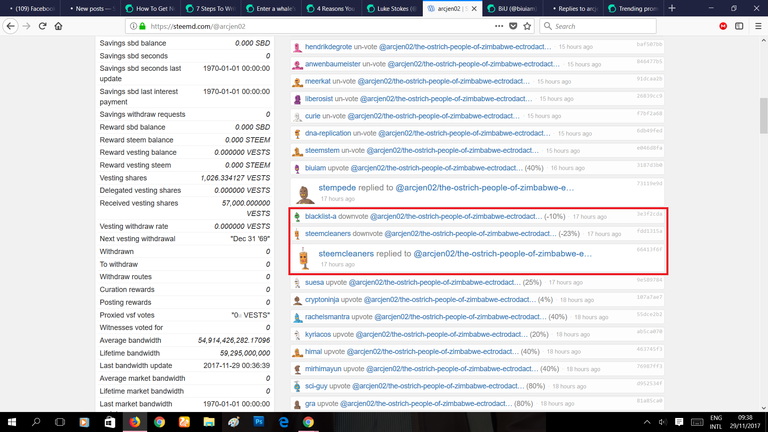Save page to Pocket
The width and height of the screenshot is (768, 432).
513,26
